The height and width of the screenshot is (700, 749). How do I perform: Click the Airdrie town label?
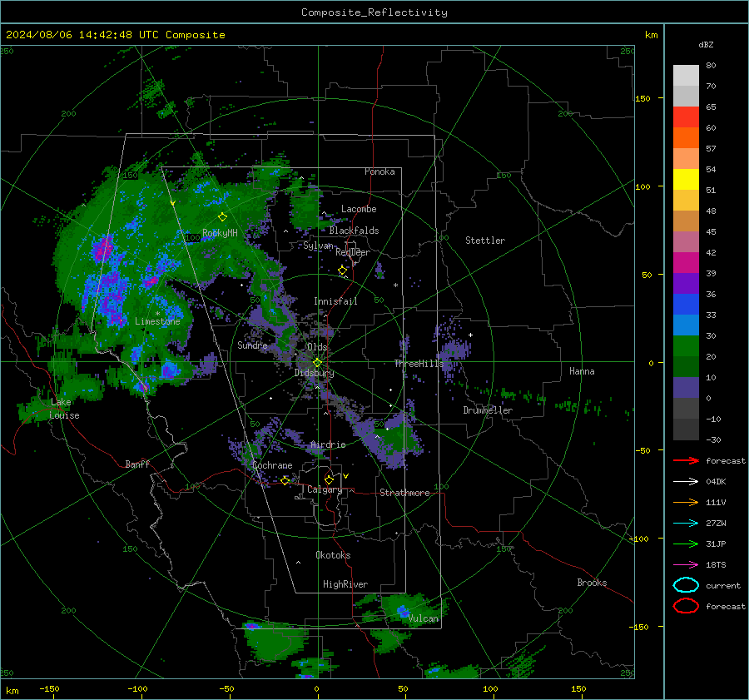(328, 444)
